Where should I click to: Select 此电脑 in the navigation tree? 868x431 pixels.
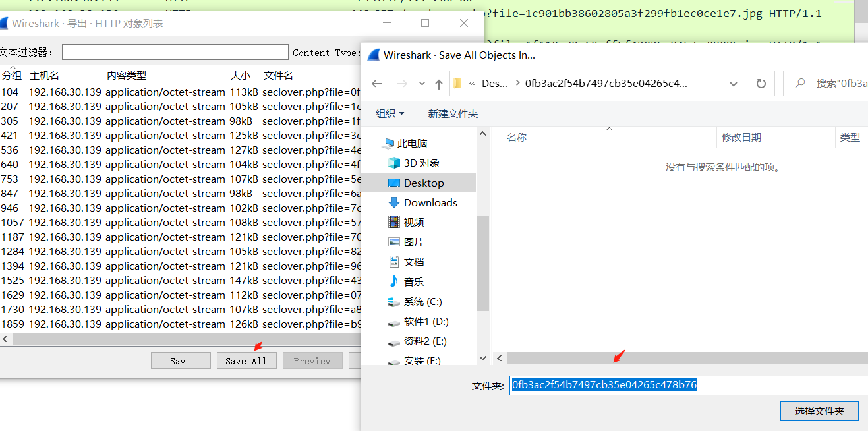[x=412, y=143]
